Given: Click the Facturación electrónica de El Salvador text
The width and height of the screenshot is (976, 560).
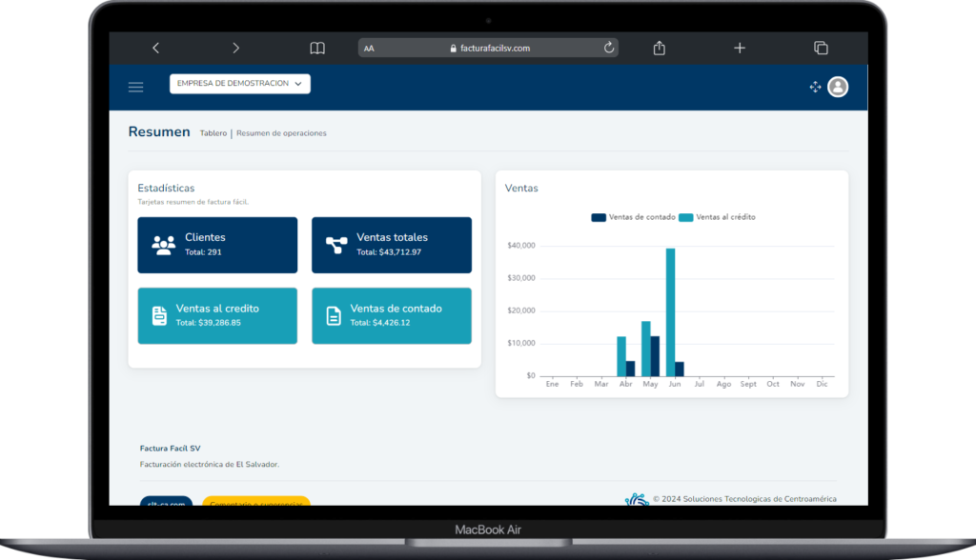Looking at the screenshot, I should (x=209, y=464).
